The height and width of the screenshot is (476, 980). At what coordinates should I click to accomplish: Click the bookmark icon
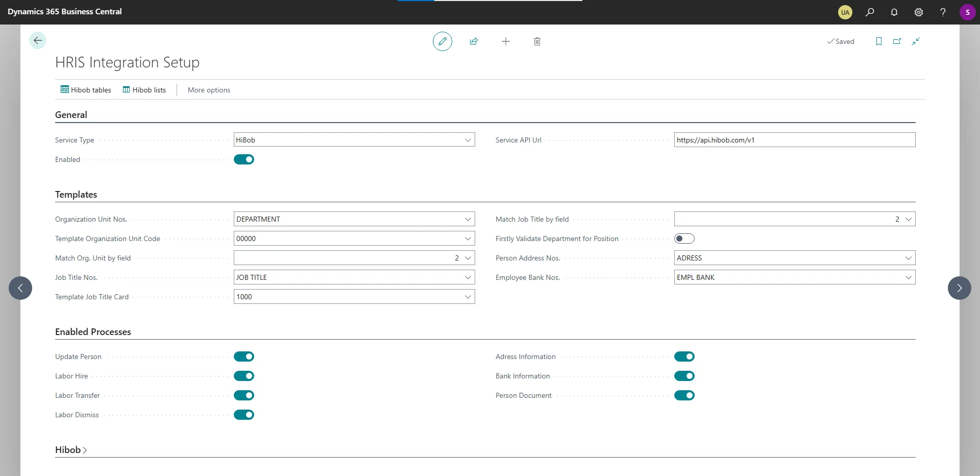pos(878,41)
